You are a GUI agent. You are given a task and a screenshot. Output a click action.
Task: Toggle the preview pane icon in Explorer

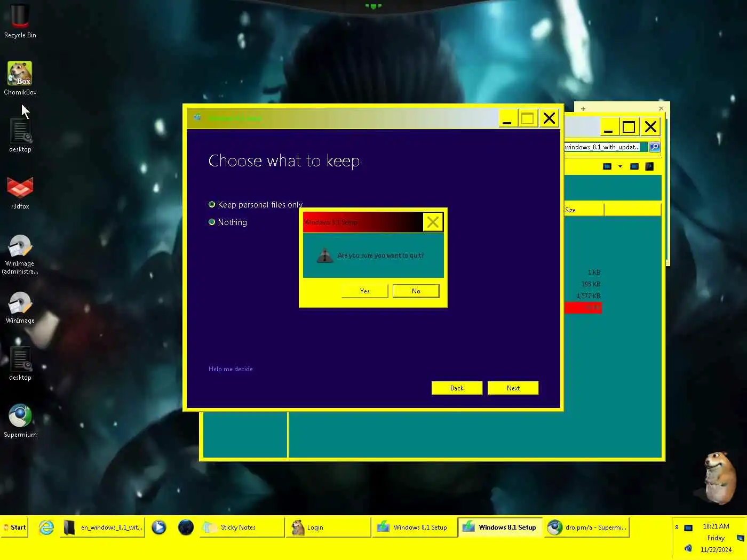coord(634,166)
